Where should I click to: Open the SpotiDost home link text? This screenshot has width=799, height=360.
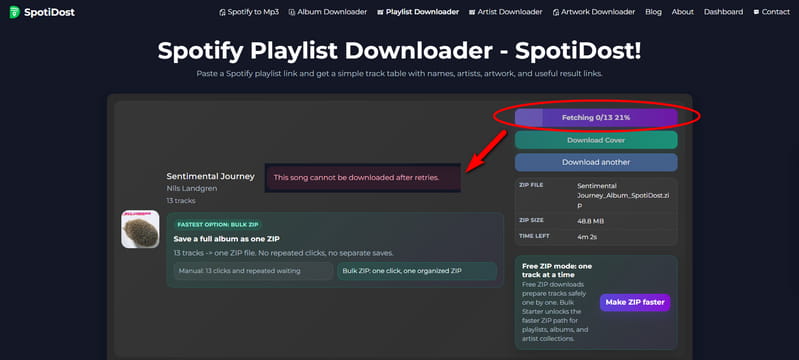49,12
